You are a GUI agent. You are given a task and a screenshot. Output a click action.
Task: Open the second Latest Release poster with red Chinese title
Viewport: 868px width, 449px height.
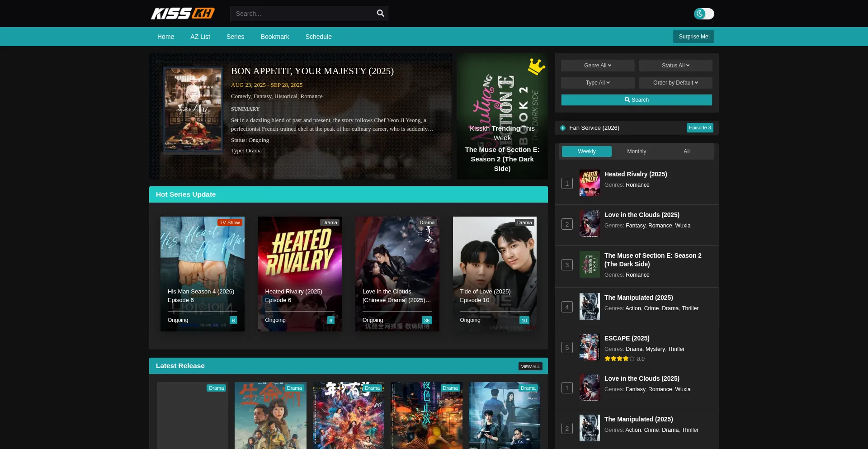click(270, 416)
